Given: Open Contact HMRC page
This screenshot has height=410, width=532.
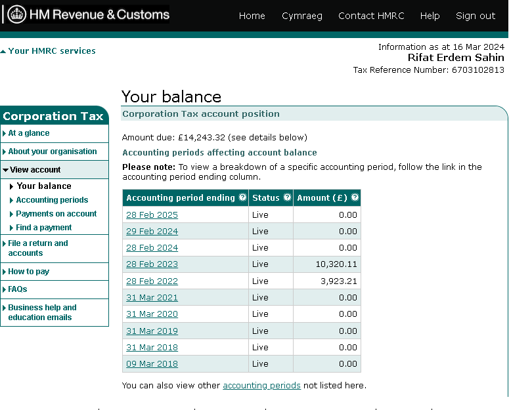Looking at the screenshot, I should [371, 16].
